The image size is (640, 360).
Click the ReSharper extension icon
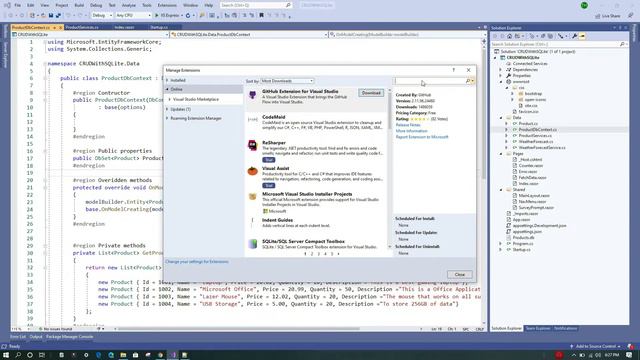point(253,145)
